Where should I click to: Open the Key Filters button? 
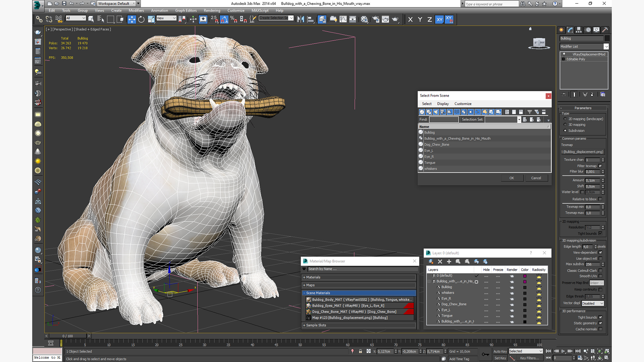529,358
